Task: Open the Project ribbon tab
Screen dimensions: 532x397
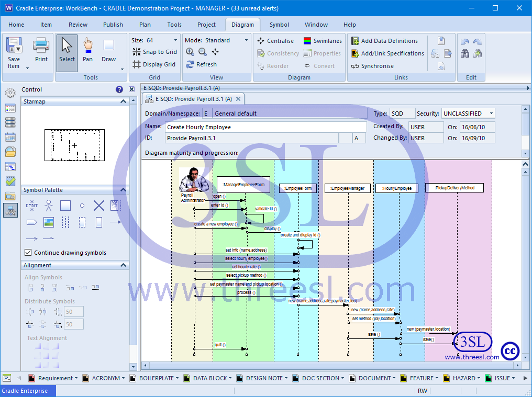Action: (206, 25)
